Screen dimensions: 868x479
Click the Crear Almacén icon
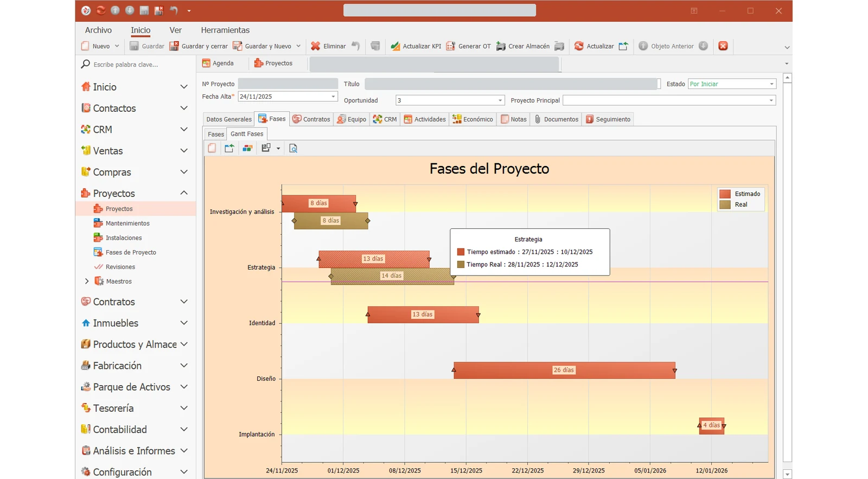coord(501,46)
